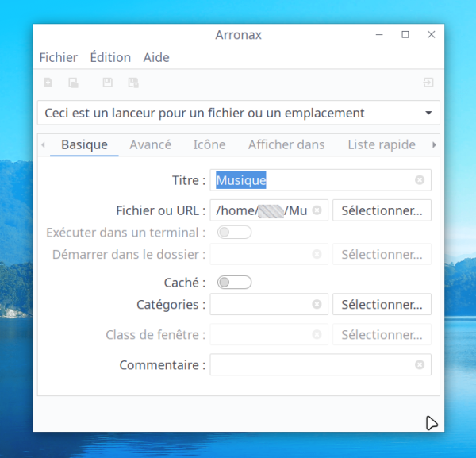
Task: Clear the Titre field with its X icon
Action: click(420, 180)
